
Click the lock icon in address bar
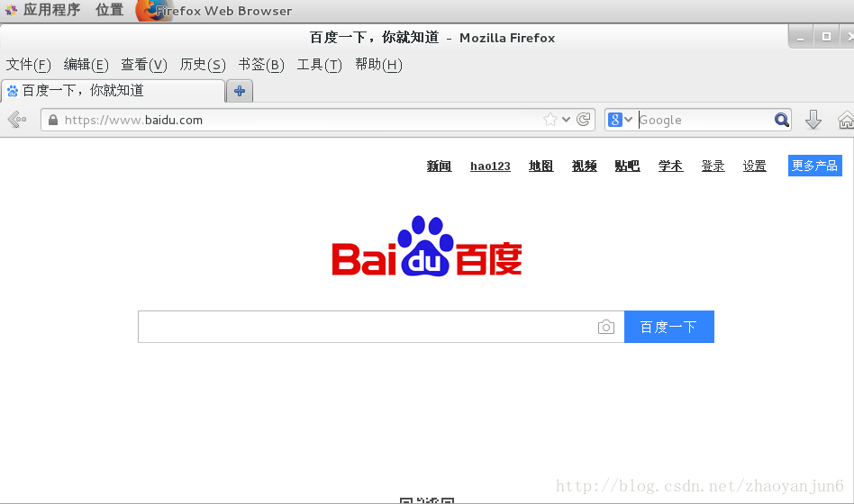[53, 120]
